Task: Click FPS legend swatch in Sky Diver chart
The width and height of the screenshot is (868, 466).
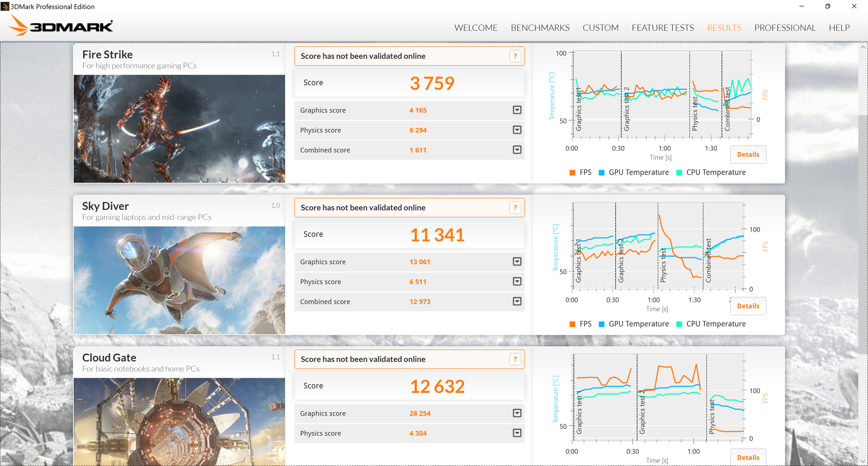Action: (572, 324)
